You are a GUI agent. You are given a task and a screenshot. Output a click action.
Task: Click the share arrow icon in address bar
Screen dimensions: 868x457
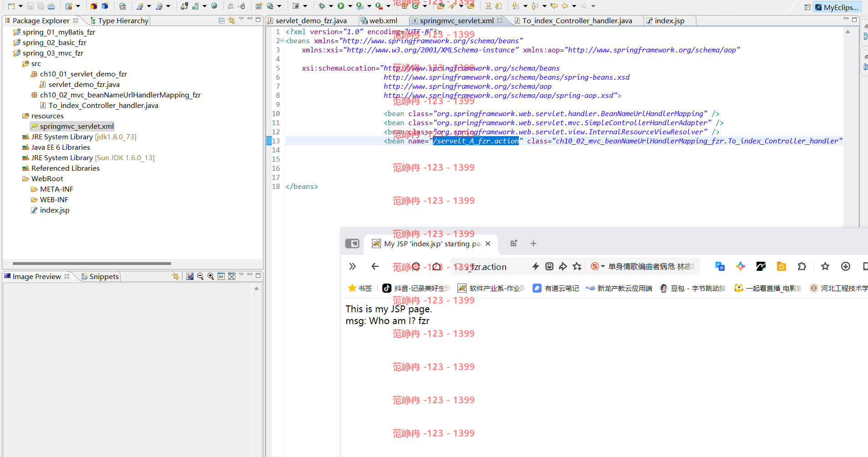tap(563, 267)
